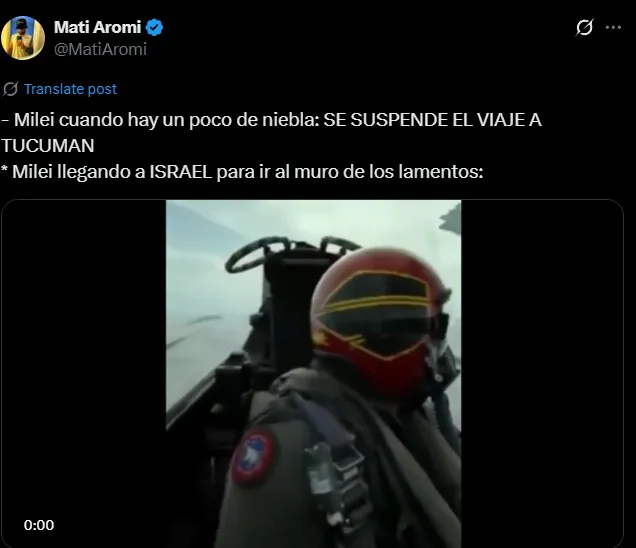This screenshot has width=636, height=548.
Task: Open the Mati Aromi display name
Action: (x=97, y=27)
